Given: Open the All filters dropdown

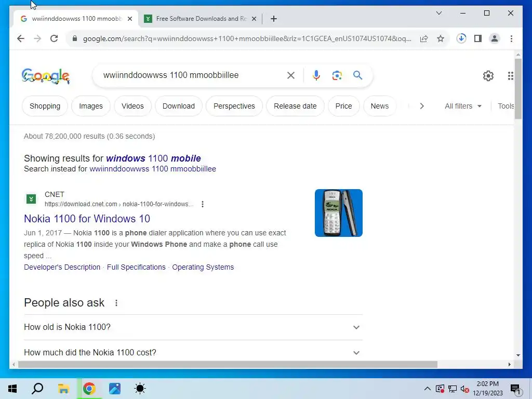Looking at the screenshot, I should 463,106.
